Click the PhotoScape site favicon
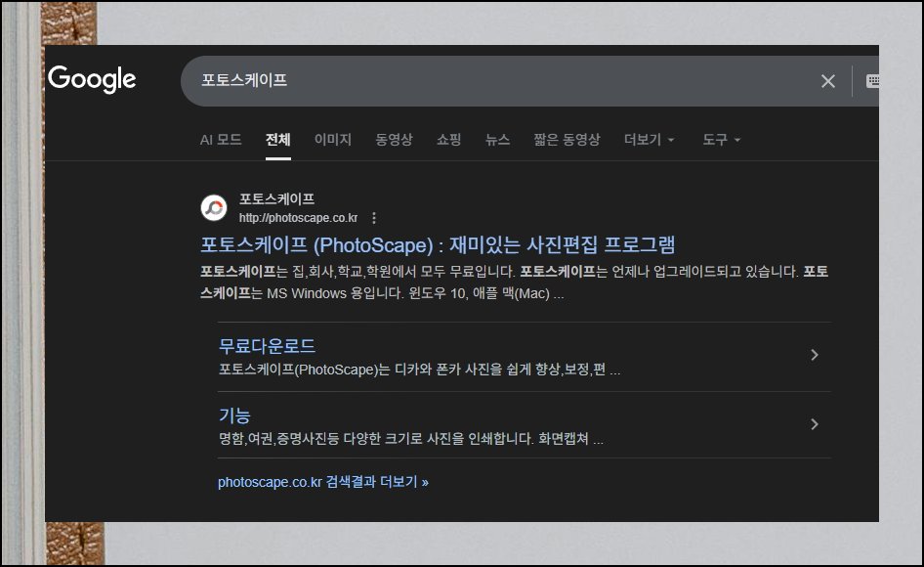 pyautogui.click(x=213, y=207)
